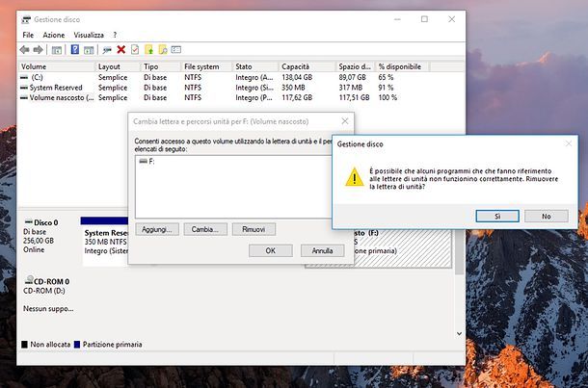Viewport: 588px width, 388px height.
Task: Click the Back arrow toolbar icon
Action: point(25,49)
